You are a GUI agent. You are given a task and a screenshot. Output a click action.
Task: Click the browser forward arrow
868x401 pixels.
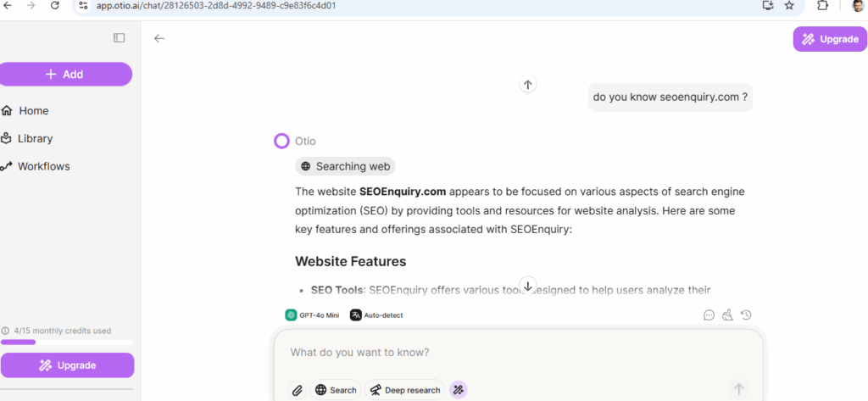point(31,5)
